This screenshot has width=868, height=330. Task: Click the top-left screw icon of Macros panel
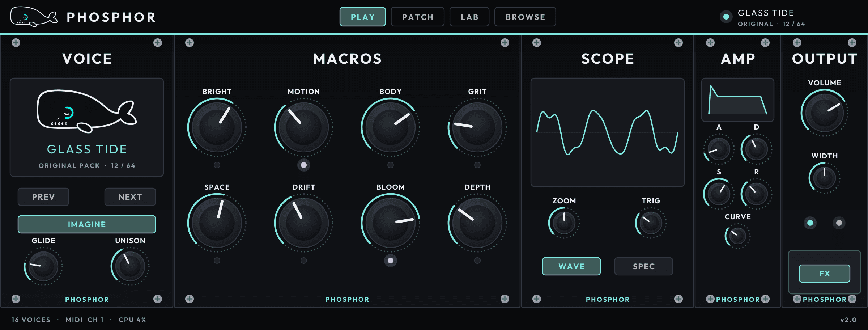coord(190,43)
